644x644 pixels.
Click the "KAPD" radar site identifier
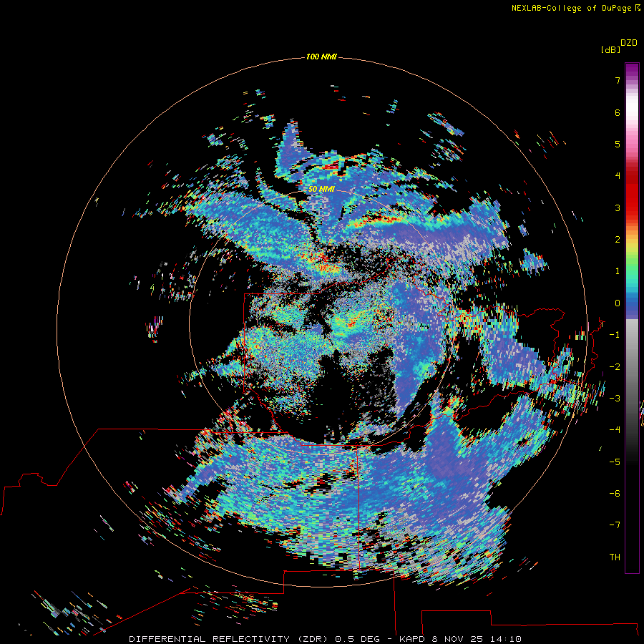pos(412,639)
